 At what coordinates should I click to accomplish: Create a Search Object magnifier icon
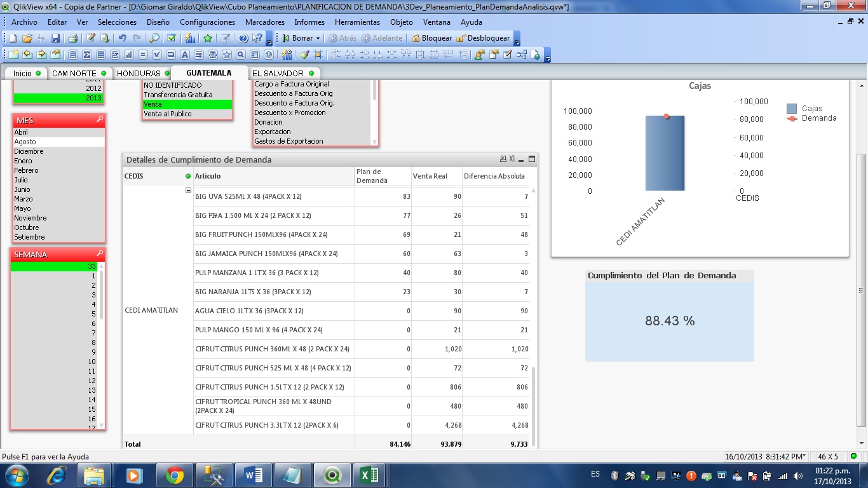(240, 55)
